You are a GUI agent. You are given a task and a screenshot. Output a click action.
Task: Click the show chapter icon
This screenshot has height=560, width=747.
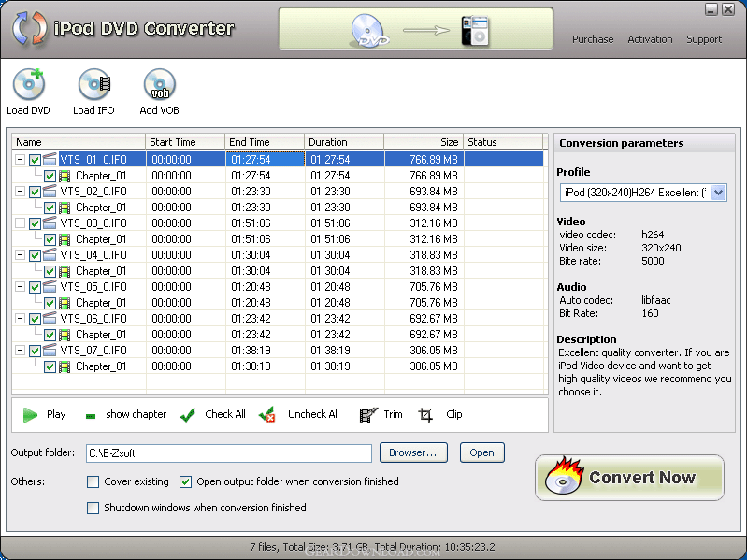[91, 416]
